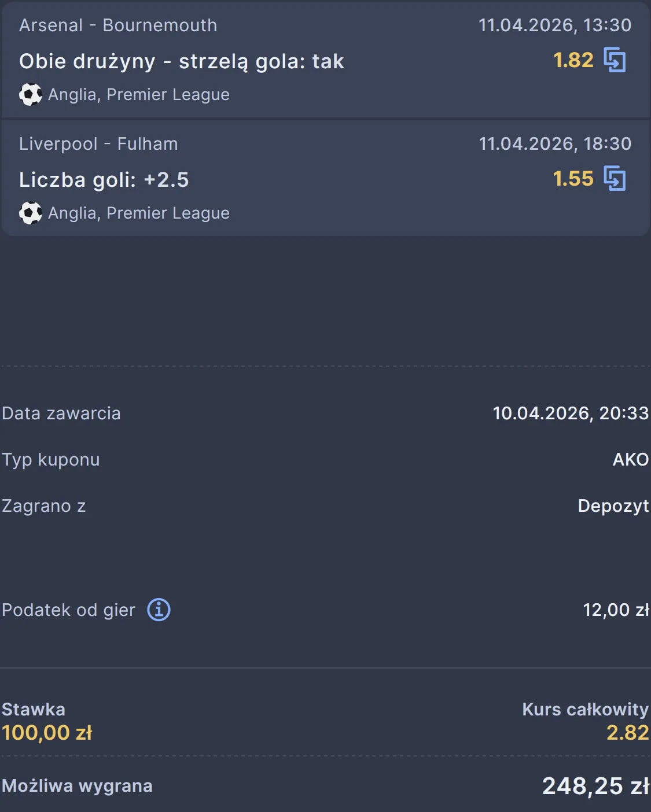Click the 1.55 odds value
Image resolution: width=651 pixels, height=812 pixels.
[573, 178]
